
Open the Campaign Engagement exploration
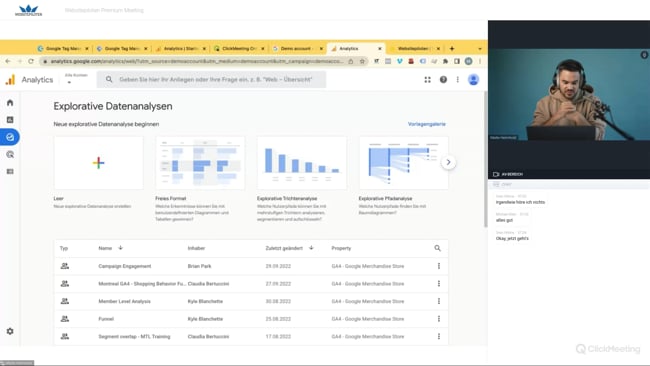pos(125,266)
